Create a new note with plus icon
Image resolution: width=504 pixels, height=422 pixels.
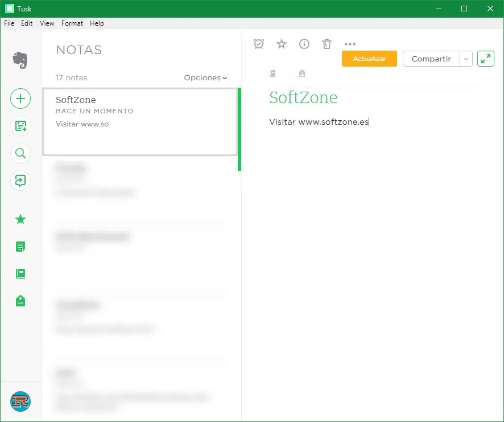[x=20, y=99]
